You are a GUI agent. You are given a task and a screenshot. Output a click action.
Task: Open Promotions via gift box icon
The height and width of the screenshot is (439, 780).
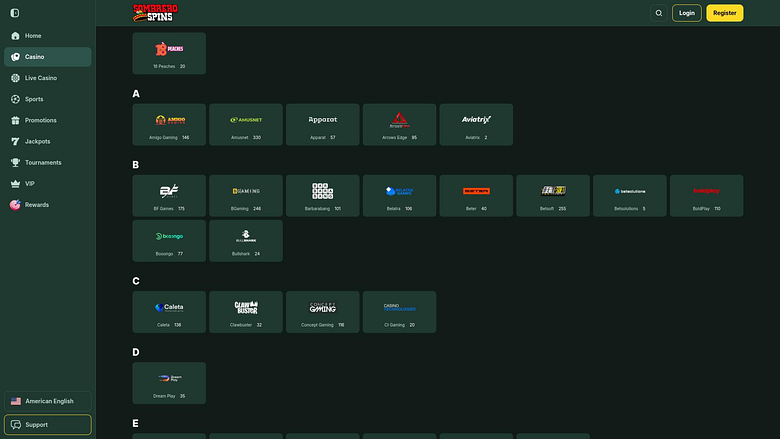click(x=15, y=120)
